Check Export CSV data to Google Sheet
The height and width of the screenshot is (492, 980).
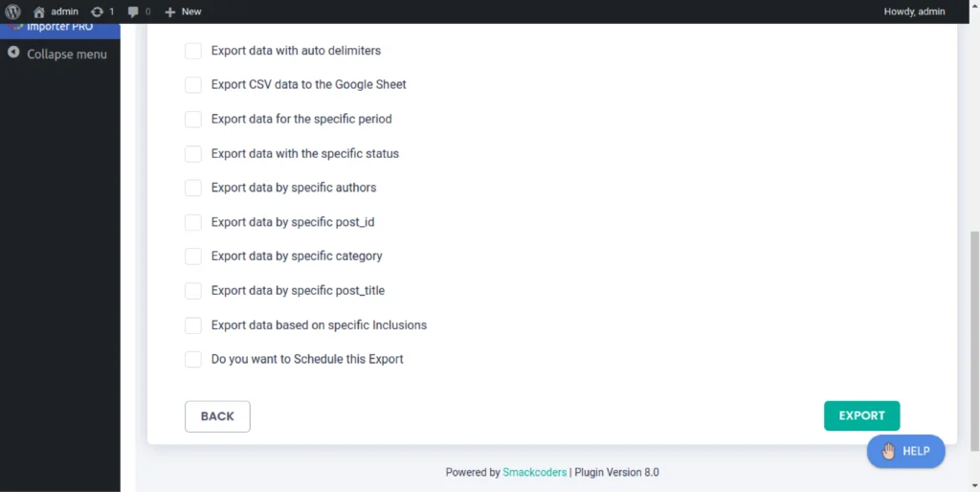pyautogui.click(x=193, y=85)
